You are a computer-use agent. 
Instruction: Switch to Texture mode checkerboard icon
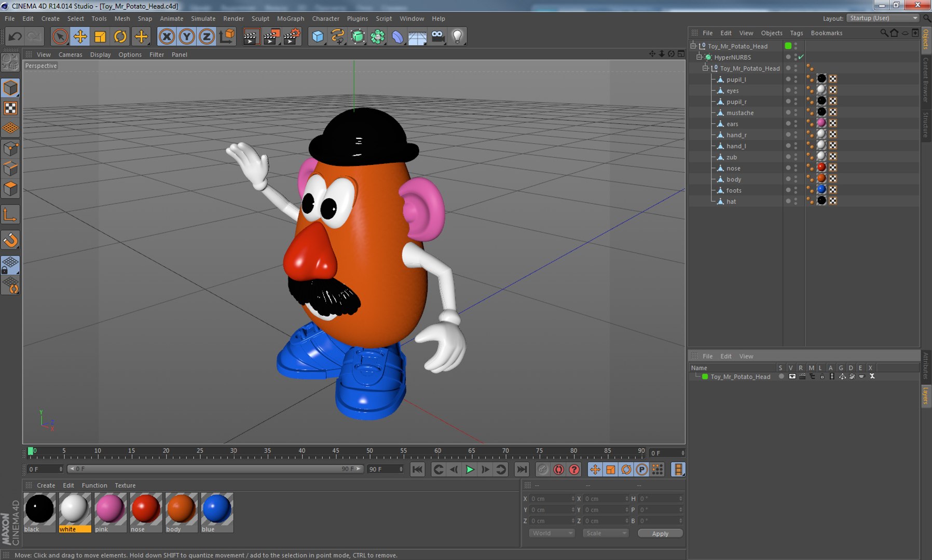click(x=10, y=108)
